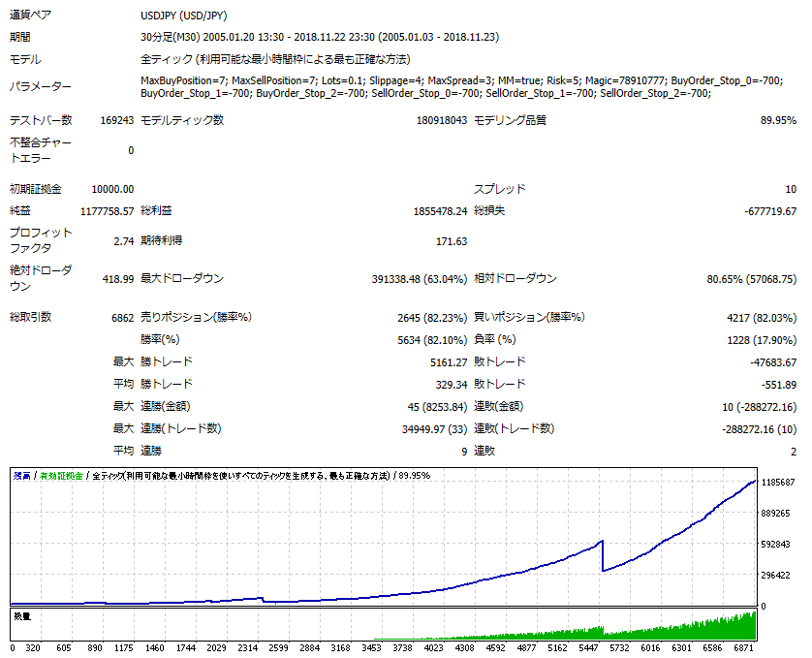Click the パラメーター label
This screenshot has width=812, height=658.
pos(41,86)
